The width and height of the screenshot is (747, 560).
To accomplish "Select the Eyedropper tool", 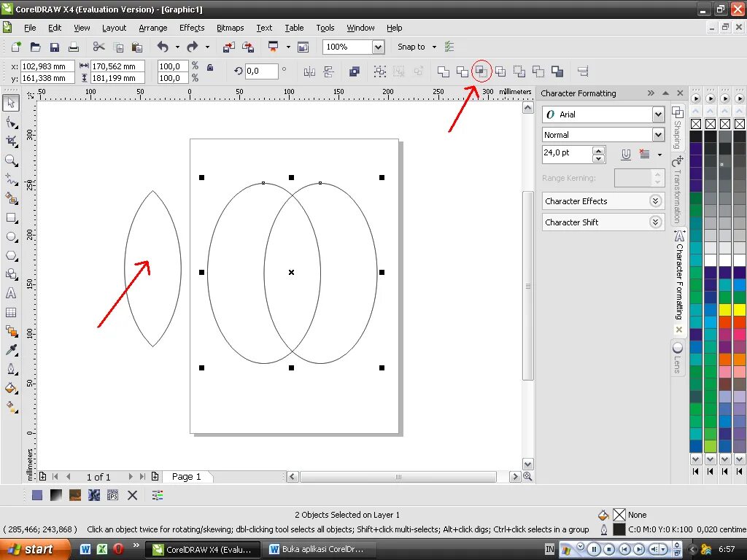I will point(11,351).
